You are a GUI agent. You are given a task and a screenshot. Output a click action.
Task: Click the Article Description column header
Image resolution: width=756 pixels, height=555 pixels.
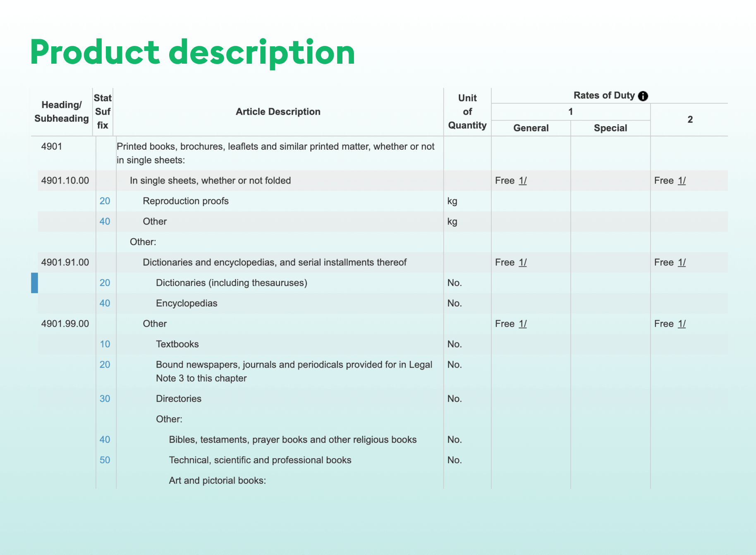click(x=278, y=112)
